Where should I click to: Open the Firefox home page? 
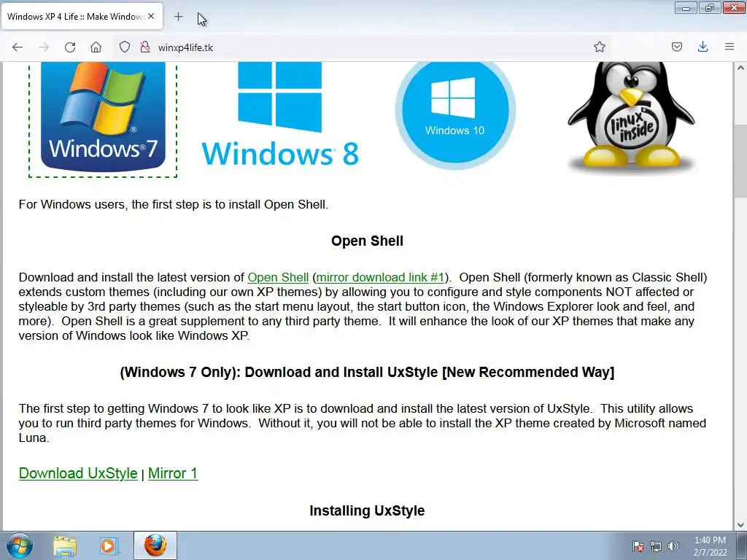pos(96,47)
